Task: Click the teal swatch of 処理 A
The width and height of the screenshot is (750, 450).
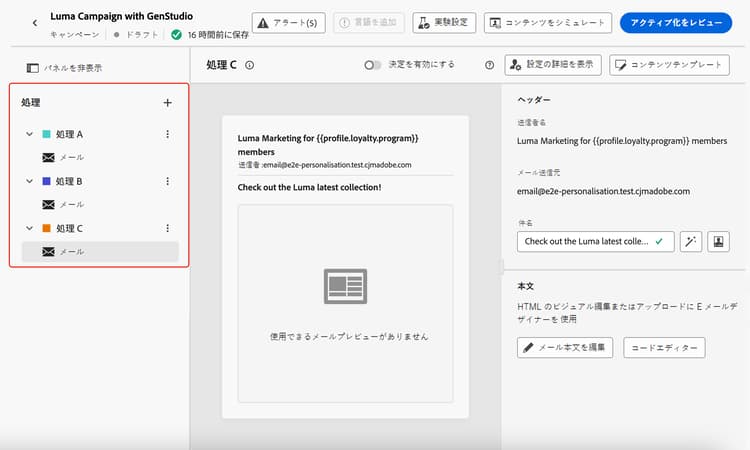Action: (46, 134)
